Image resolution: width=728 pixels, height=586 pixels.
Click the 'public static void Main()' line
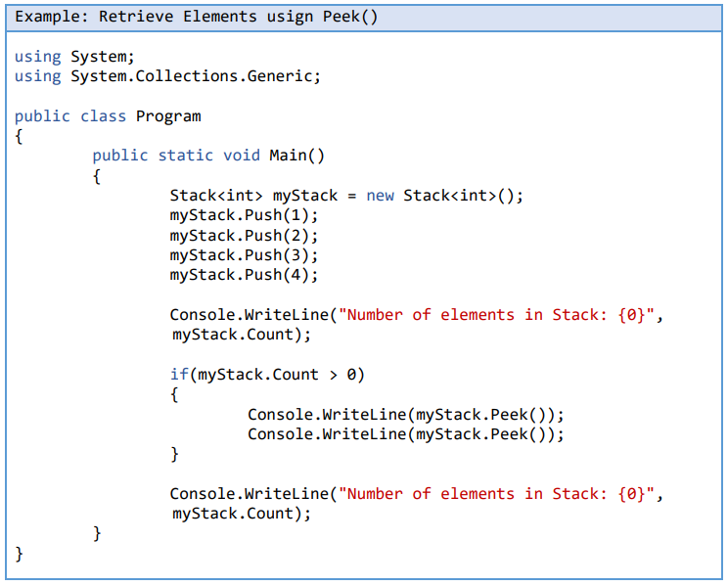(207, 156)
